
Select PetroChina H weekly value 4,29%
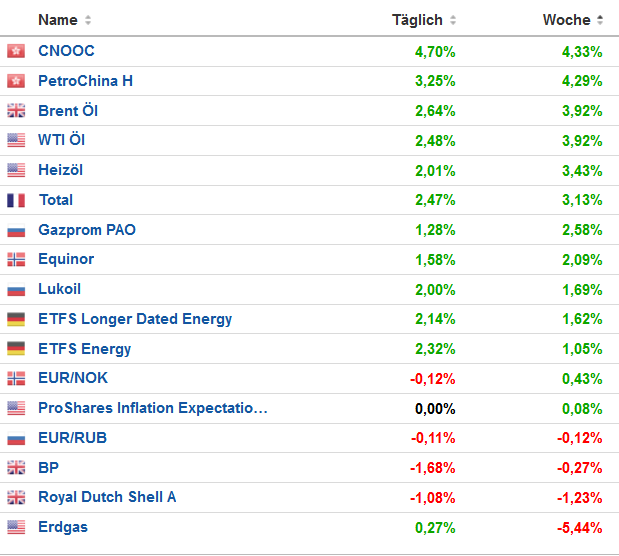(582, 81)
